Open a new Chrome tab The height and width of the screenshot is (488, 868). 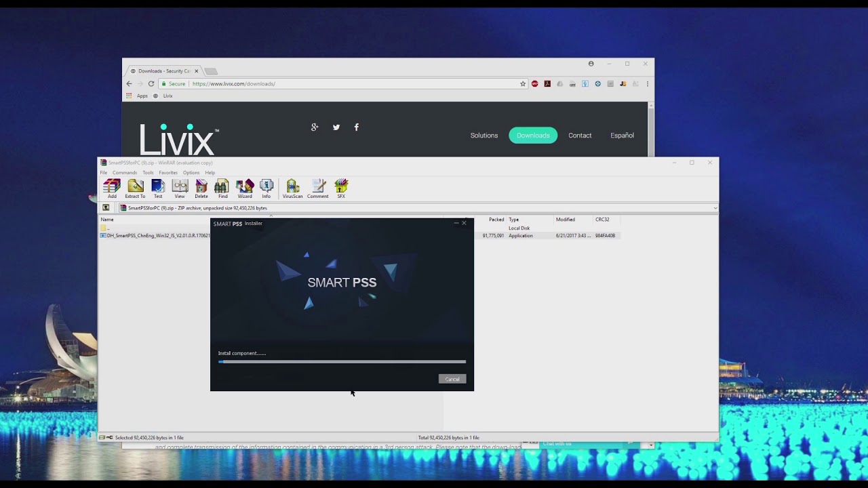(211, 71)
